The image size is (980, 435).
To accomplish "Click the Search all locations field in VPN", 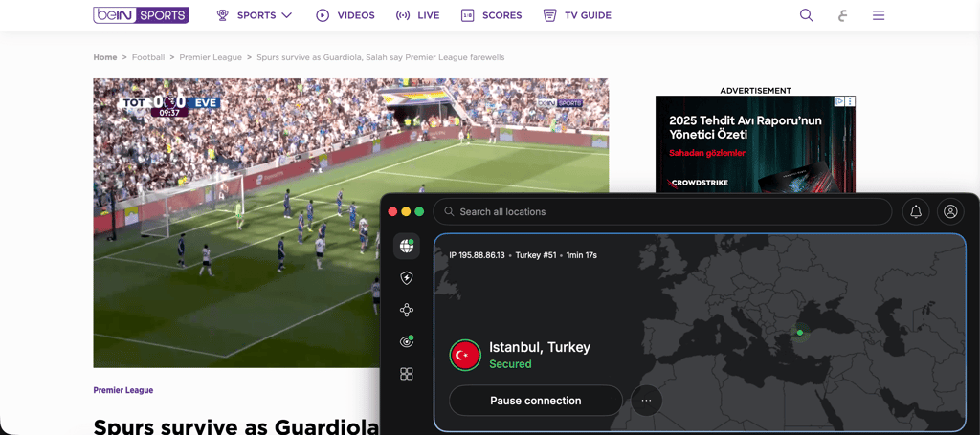I will 662,211.
